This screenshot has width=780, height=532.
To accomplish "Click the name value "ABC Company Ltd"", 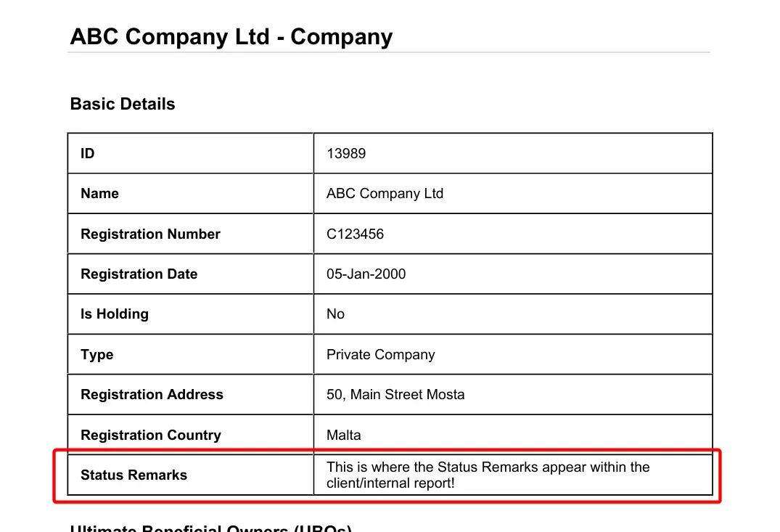I will (385, 194).
